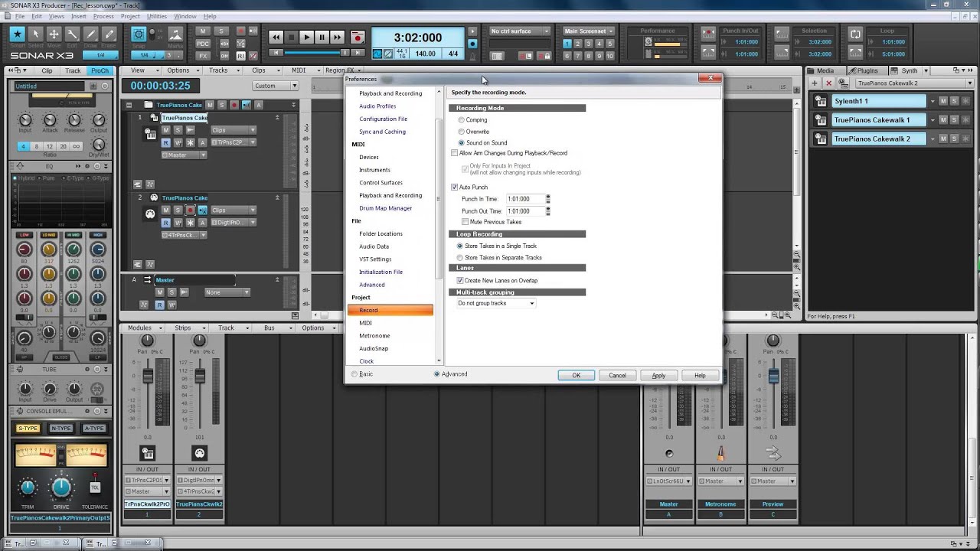Open the Main Screenset dropdown
The height and width of the screenshot is (551, 980).
589,31
